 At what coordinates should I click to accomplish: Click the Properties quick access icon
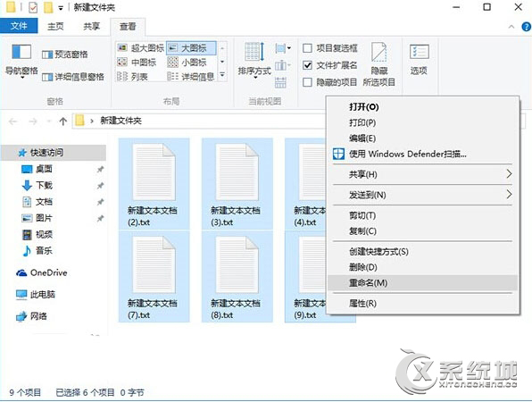click(x=33, y=7)
